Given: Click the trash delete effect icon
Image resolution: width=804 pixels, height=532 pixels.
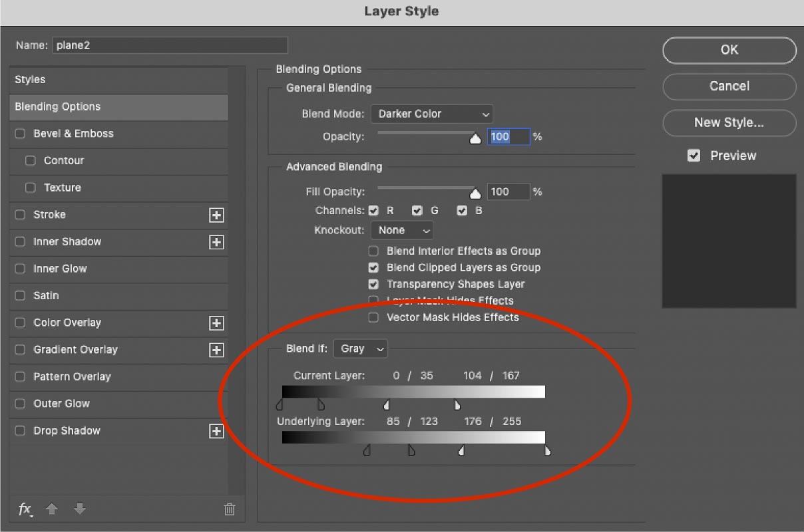Looking at the screenshot, I should point(230,509).
